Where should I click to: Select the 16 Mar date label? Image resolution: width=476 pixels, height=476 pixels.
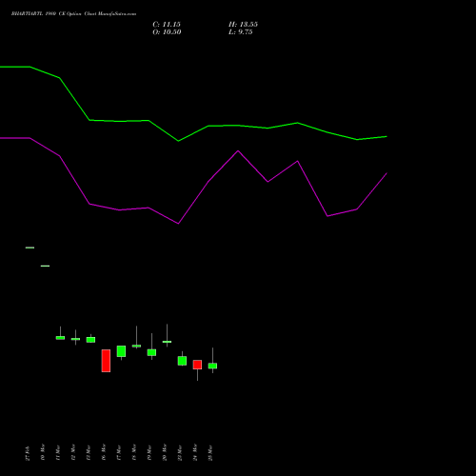tap(104, 452)
